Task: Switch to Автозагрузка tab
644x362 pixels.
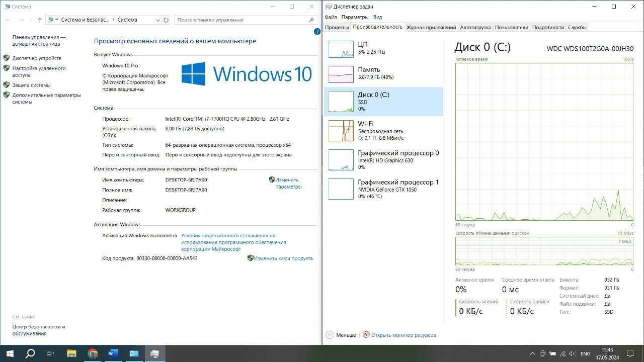Action: click(475, 28)
